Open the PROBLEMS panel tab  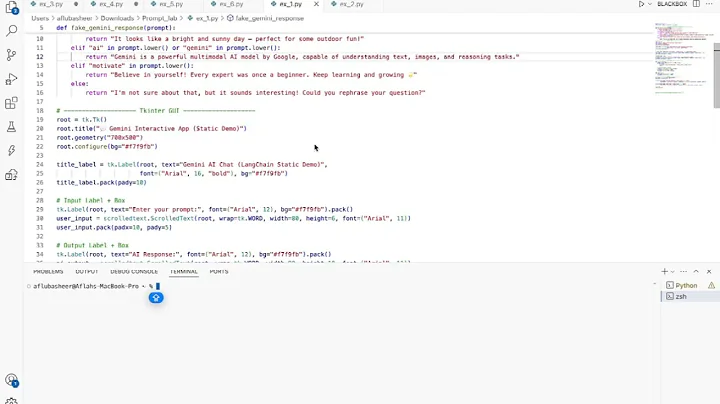tap(48, 271)
